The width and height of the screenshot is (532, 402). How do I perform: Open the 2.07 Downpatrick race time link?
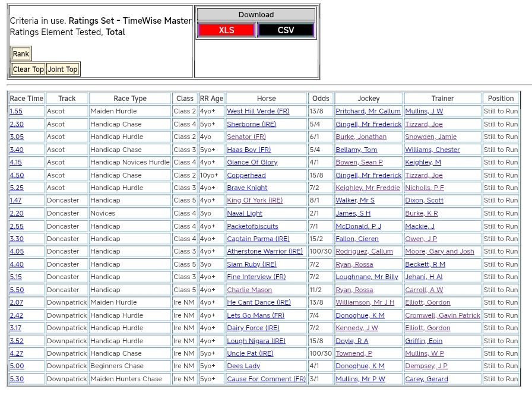(x=16, y=303)
